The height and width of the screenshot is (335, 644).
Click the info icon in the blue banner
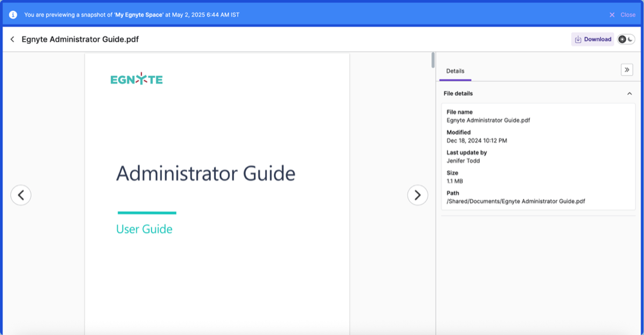point(13,14)
